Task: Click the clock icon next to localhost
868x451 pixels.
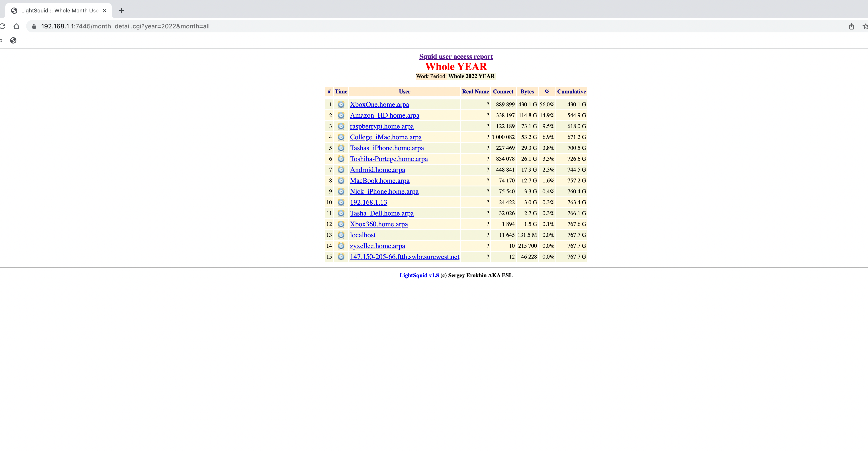Action: click(x=341, y=235)
